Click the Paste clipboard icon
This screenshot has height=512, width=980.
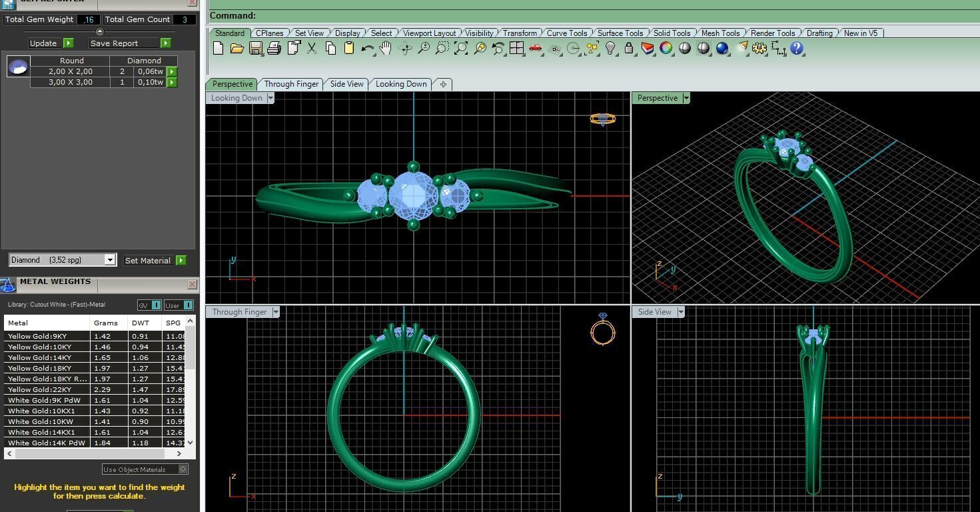[x=348, y=48]
